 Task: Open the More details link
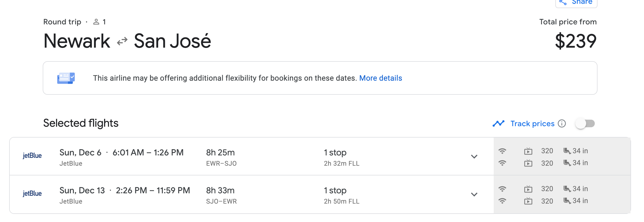tap(380, 78)
